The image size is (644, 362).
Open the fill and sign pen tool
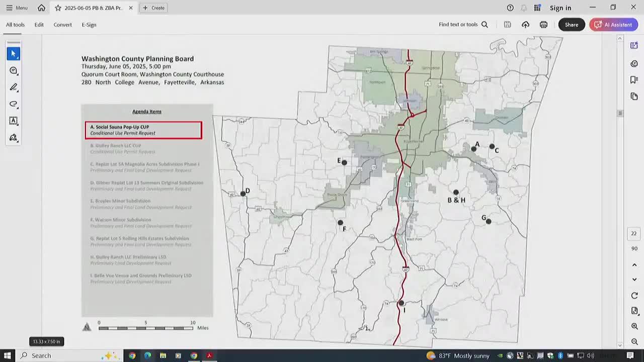click(14, 137)
